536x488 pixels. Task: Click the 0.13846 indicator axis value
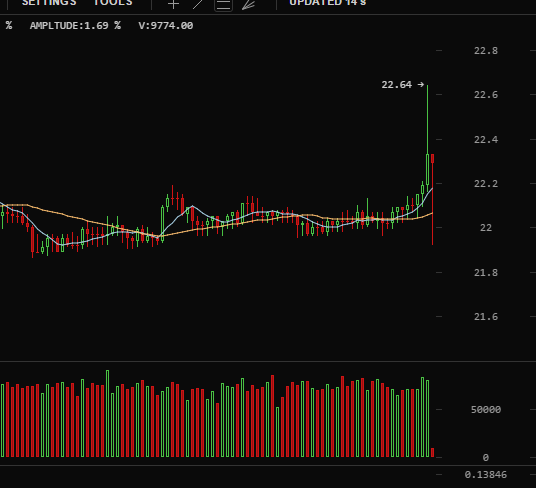(486, 475)
